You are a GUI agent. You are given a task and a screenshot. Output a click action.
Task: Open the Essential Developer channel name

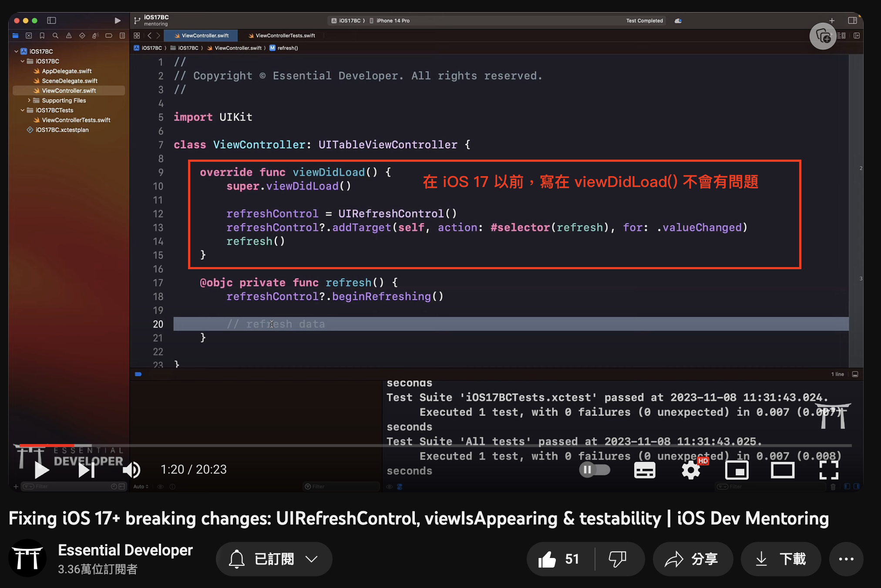pos(125,550)
